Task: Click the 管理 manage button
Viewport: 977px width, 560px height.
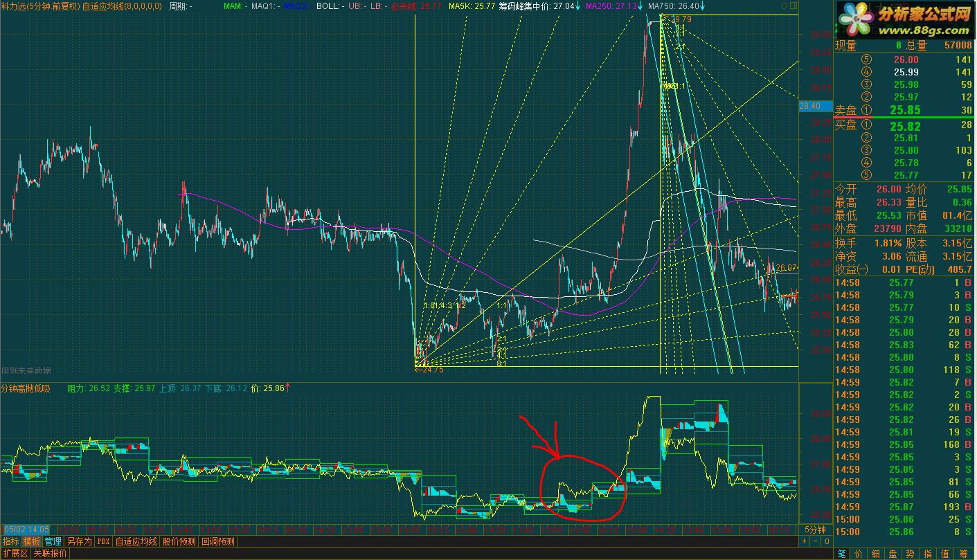Action: 53,541
